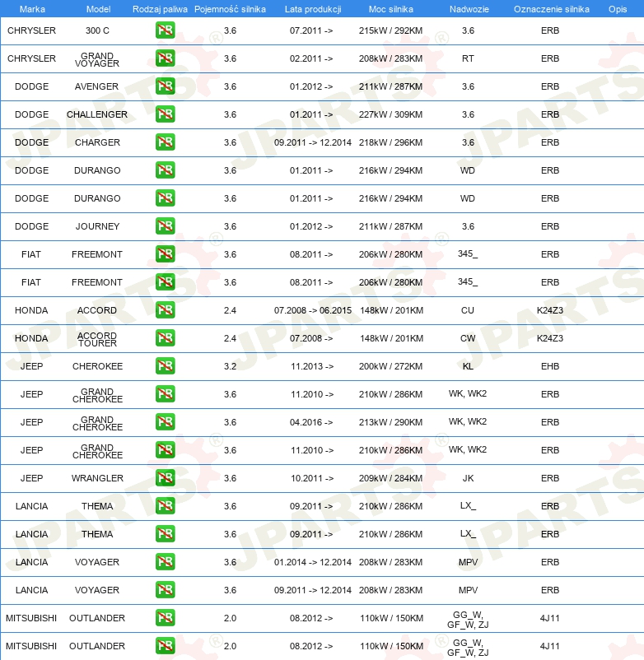Click the body code 'CW'
The image size is (644, 660).
click(x=468, y=338)
